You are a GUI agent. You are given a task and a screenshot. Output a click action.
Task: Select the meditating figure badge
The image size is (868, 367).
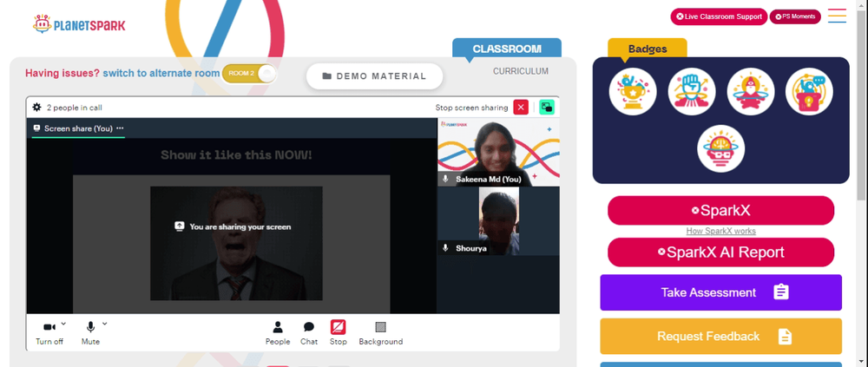click(750, 91)
